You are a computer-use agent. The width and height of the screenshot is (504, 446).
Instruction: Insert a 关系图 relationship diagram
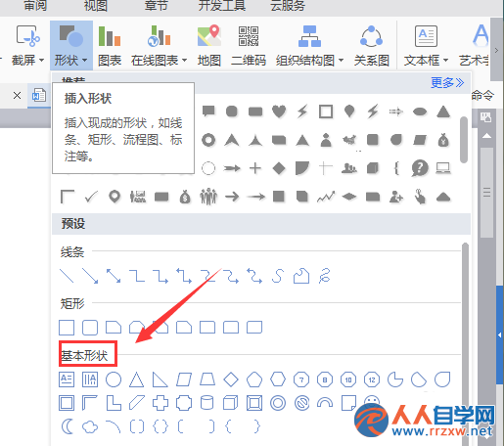pyautogui.click(x=372, y=46)
